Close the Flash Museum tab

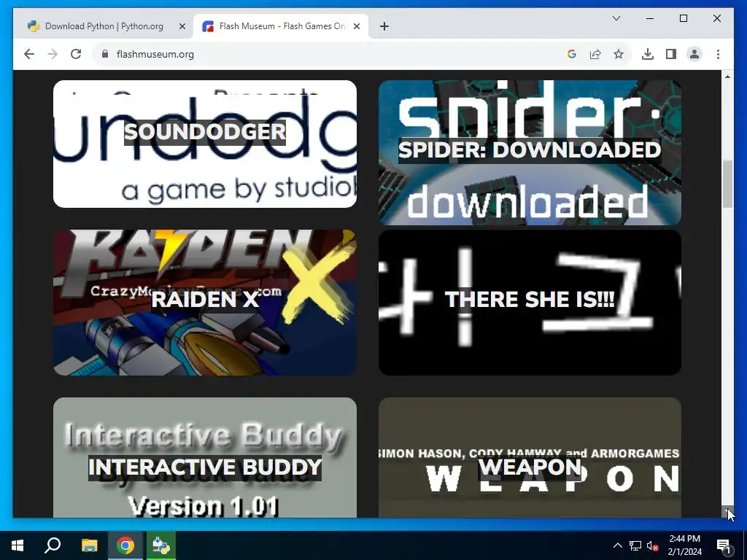click(356, 26)
